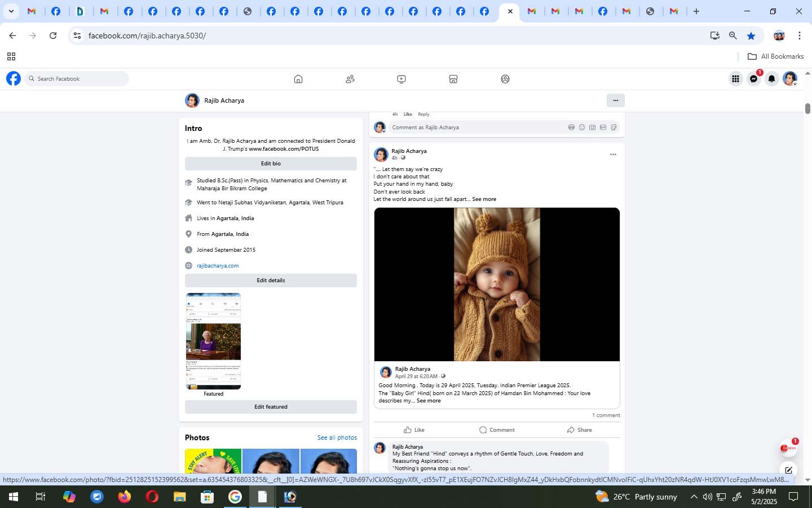Screen dimensions: 812x508
Task: Expand shared post See more link
Action: point(429,401)
